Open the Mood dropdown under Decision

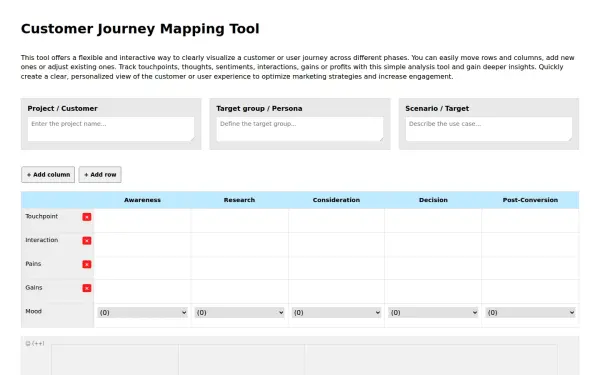click(x=433, y=313)
